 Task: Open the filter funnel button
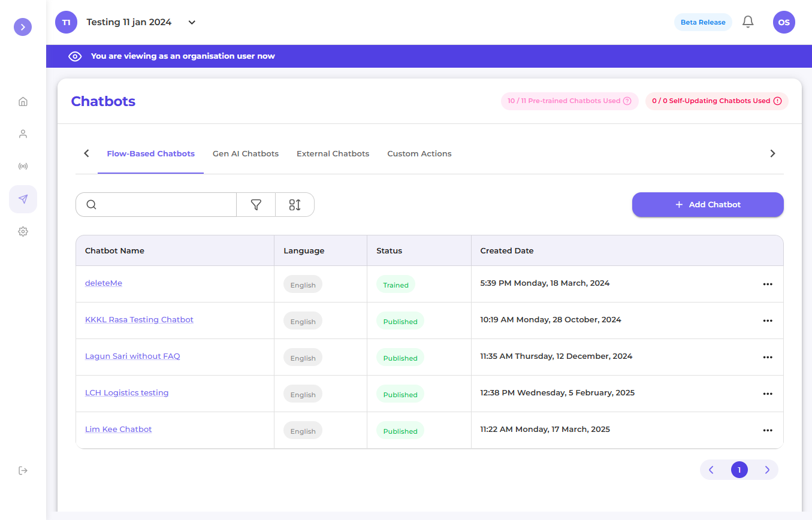pos(256,204)
